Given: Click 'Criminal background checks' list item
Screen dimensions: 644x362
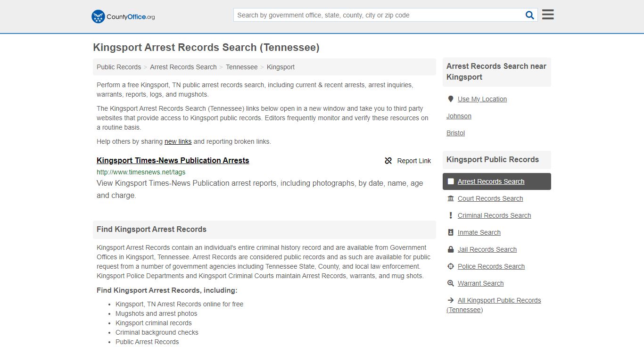Looking at the screenshot, I should click(x=157, y=332).
